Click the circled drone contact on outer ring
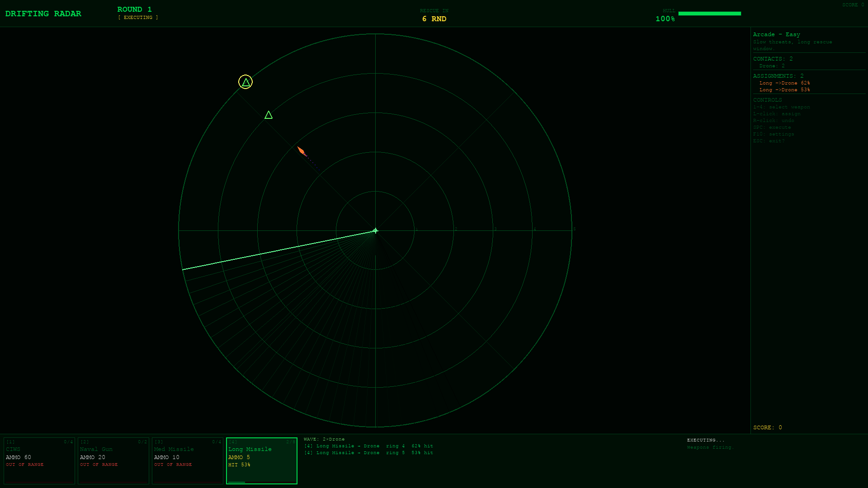Image resolution: width=868 pixels, height=488 pixels. pyautogui.click(x=245, y=82)
